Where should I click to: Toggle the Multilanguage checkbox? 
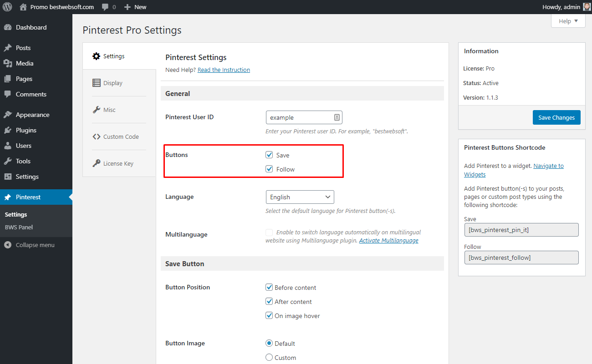point(269,232)
